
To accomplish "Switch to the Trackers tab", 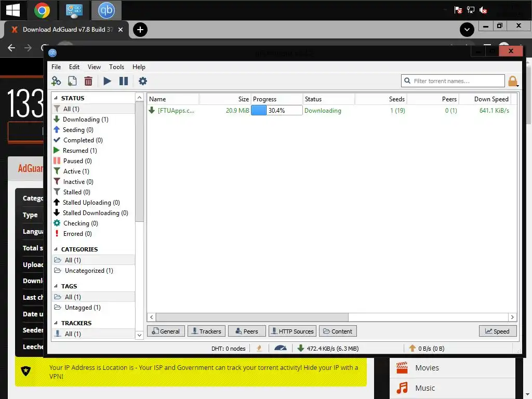I will point(206,331).
